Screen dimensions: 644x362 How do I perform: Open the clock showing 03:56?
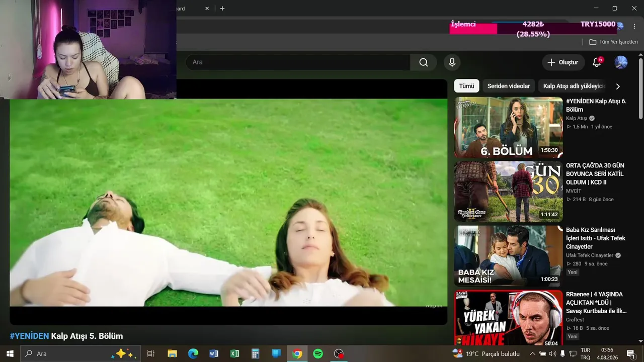[x=607, y=353]
